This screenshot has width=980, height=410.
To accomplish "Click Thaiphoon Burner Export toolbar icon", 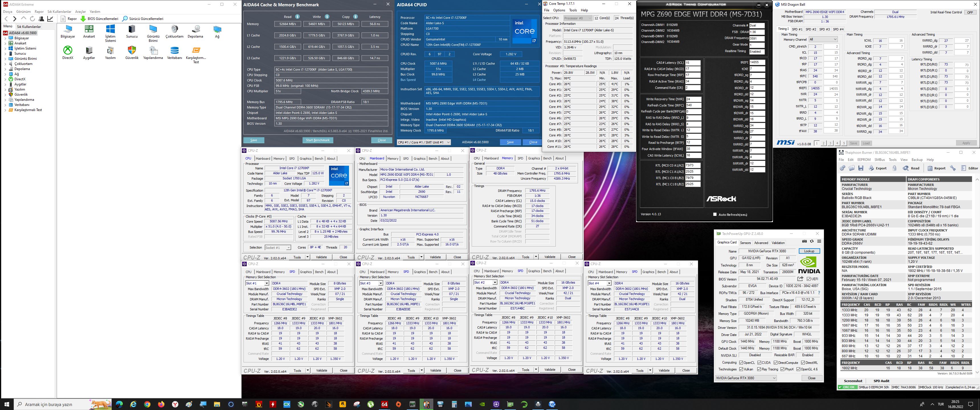I will pyautogui.click(x=877, y=168).
